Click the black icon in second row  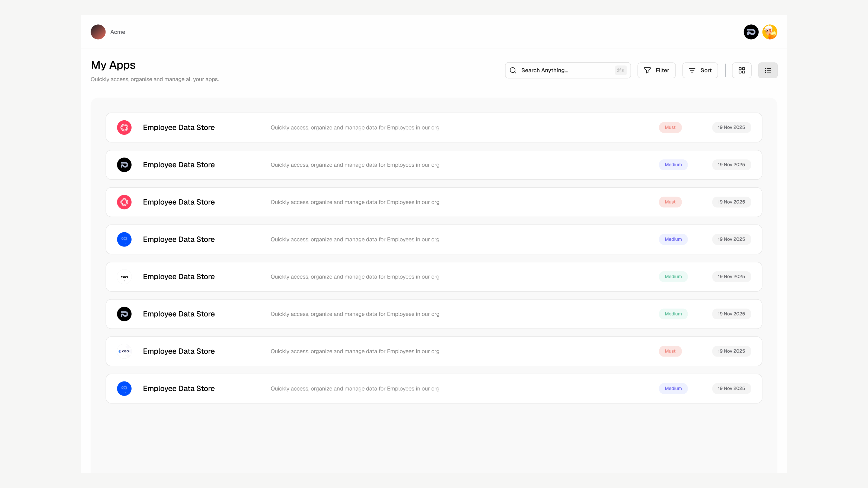pos(124,165)
